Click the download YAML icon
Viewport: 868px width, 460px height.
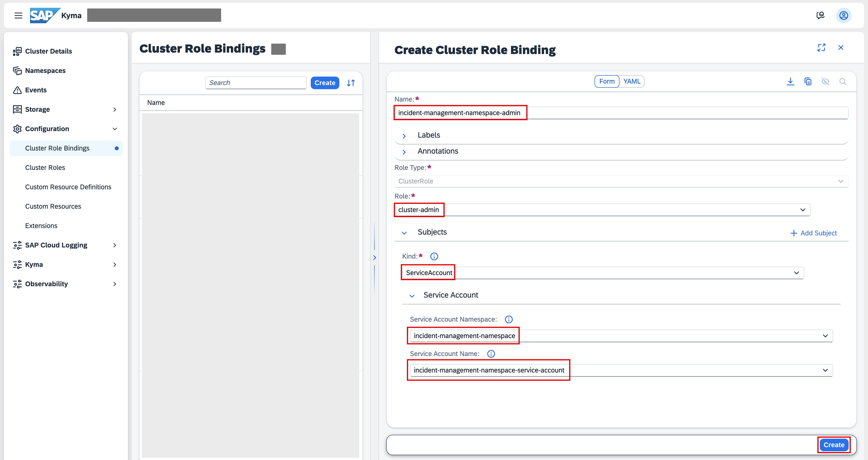click(x=790, y=82)
